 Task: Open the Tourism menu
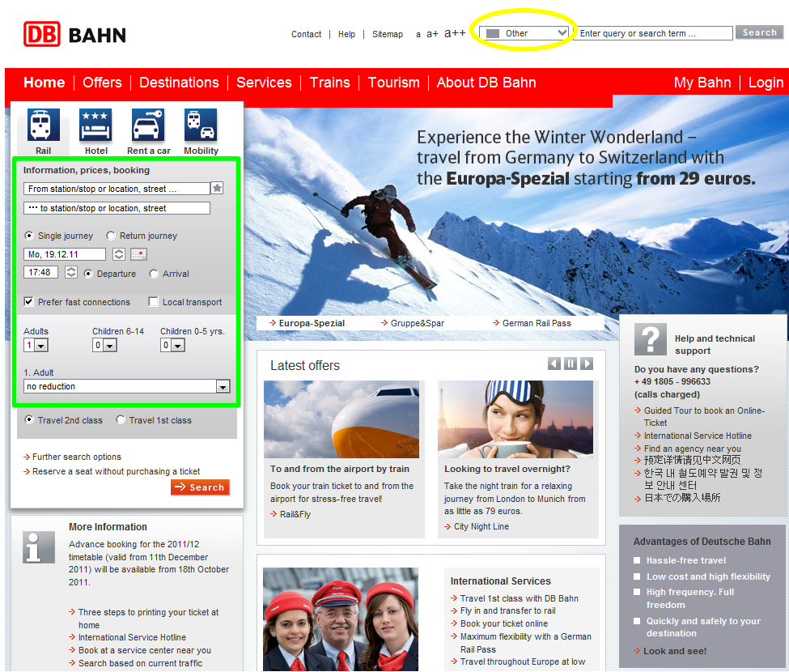394,83
